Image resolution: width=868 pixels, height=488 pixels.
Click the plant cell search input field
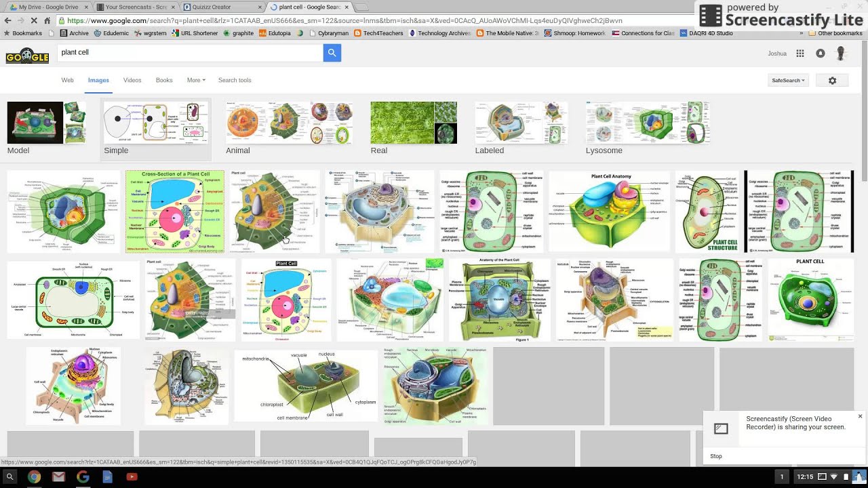190,52
